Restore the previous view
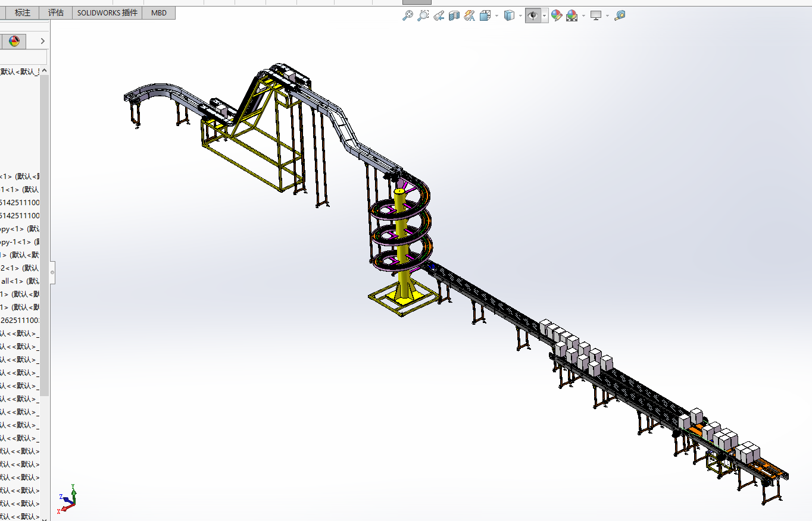The width and height of the screenshot is (812, 521). (x=439, y=15)
